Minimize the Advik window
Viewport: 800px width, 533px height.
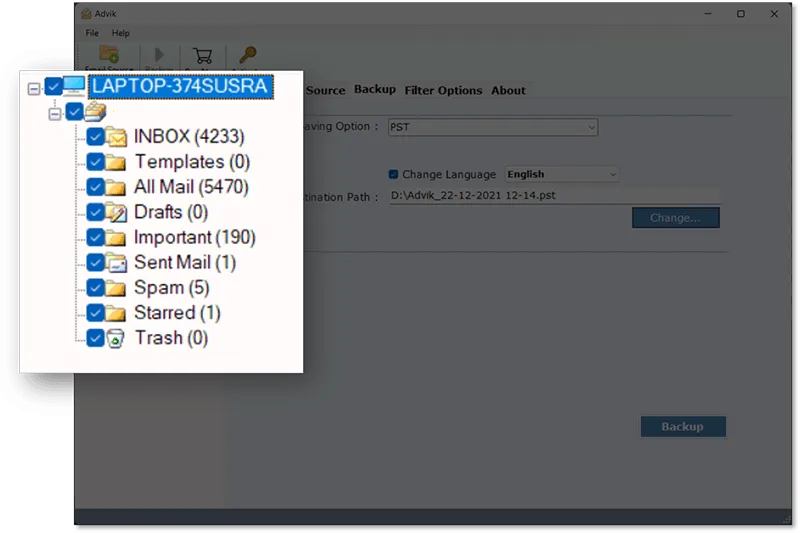[707, 14]
